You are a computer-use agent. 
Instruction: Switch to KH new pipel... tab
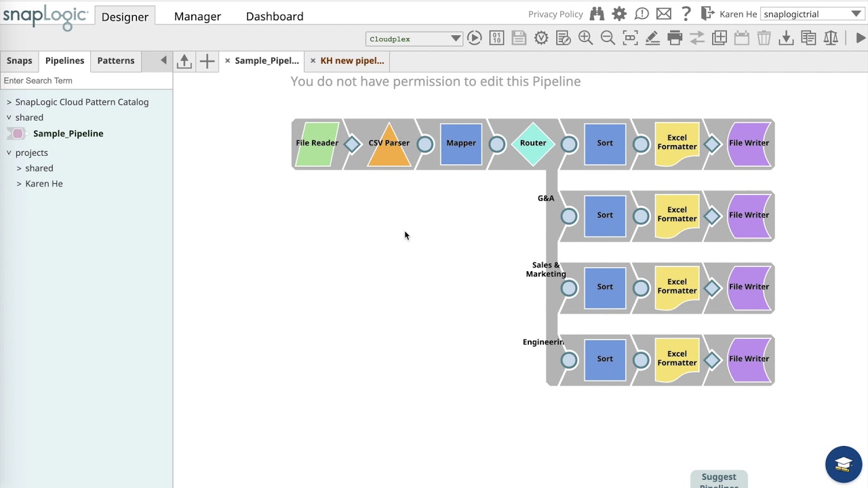point(352,60)
